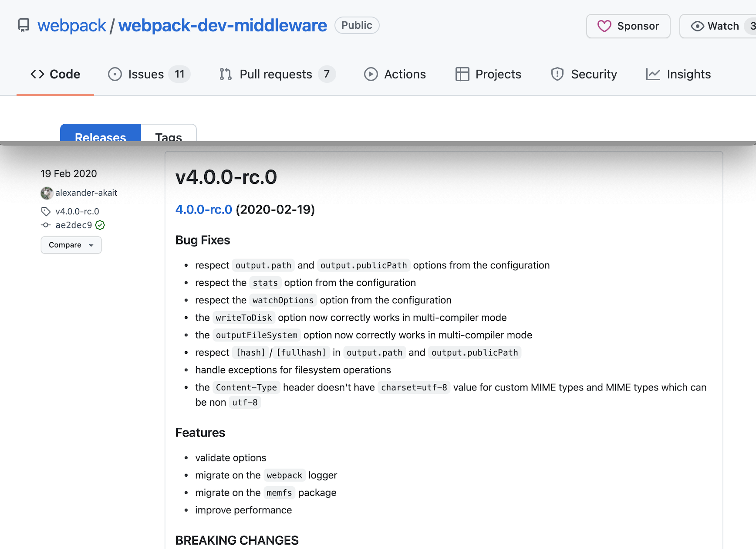
Task: Click the repository book icon
Action: pyautogui.click(x=24, y=25)
